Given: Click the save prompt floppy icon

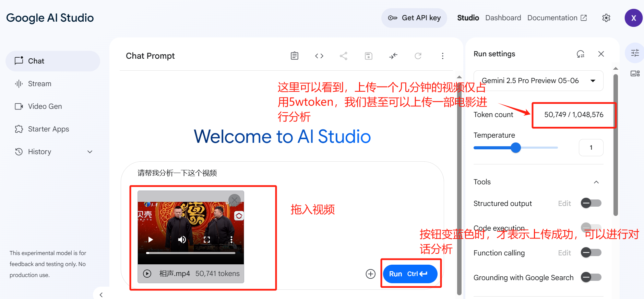Looking at the screenshot, I should coord(369,56).
